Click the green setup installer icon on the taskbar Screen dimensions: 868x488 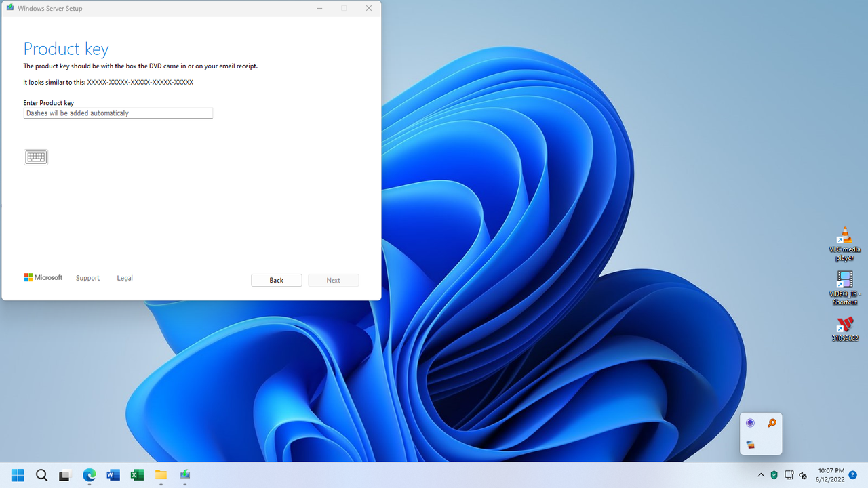184,474
